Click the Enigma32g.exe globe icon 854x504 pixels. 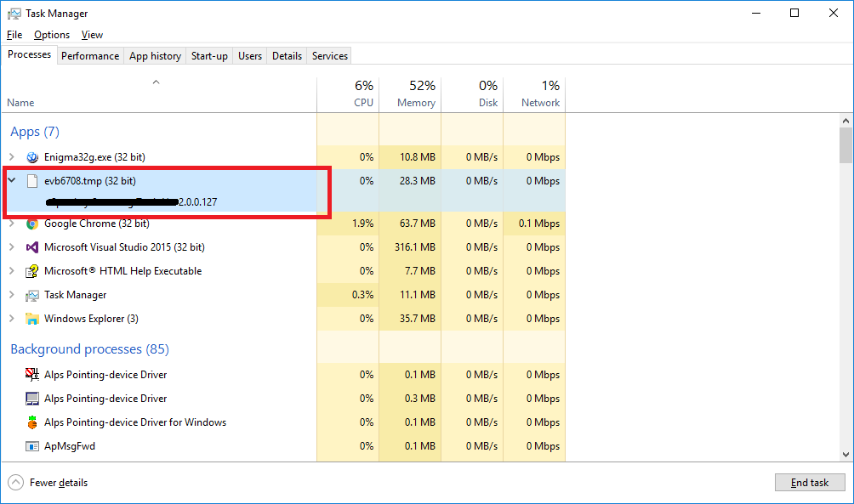[32, 157]
